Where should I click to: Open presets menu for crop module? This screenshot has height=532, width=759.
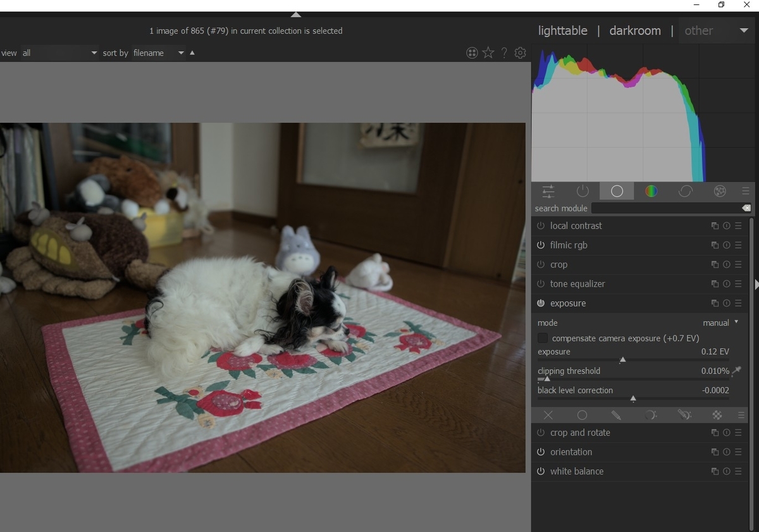(x=738, y=264)
